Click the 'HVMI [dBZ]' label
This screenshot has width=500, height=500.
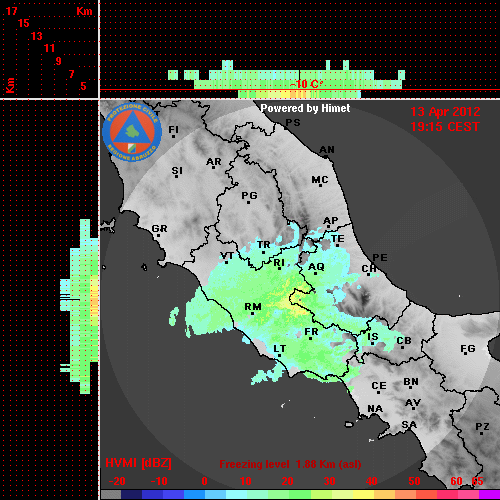click(x=138, y=463)
